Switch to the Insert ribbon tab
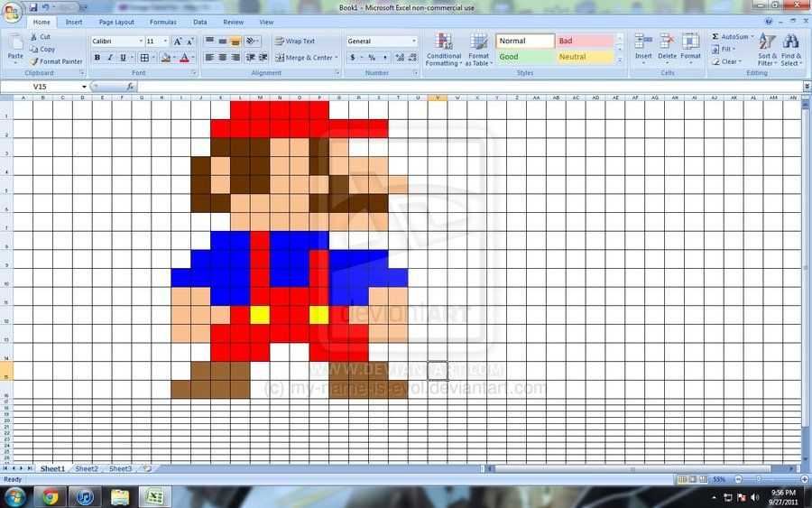Image resolution: width=812 pixels, height=508 pixels. pos(74,23)
